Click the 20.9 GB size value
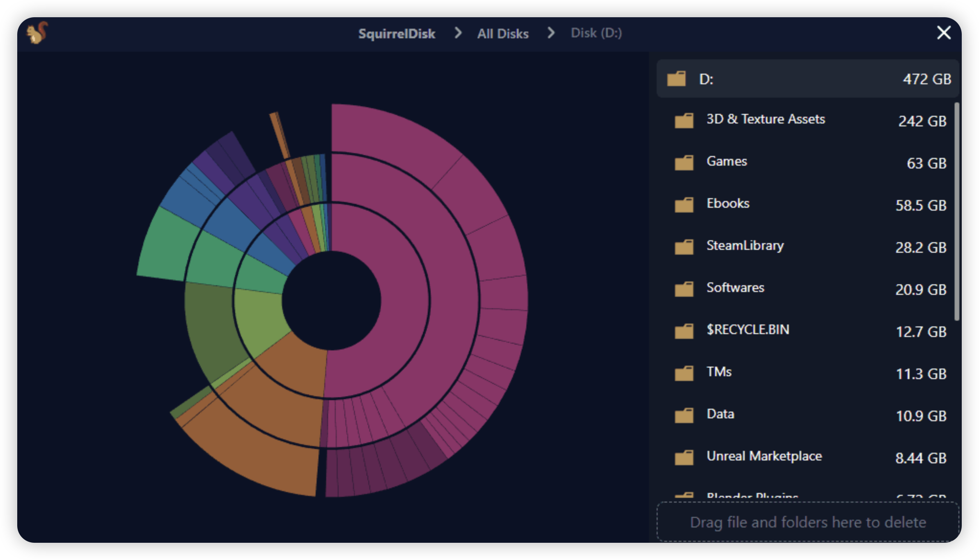 click(x=921, y=290)
